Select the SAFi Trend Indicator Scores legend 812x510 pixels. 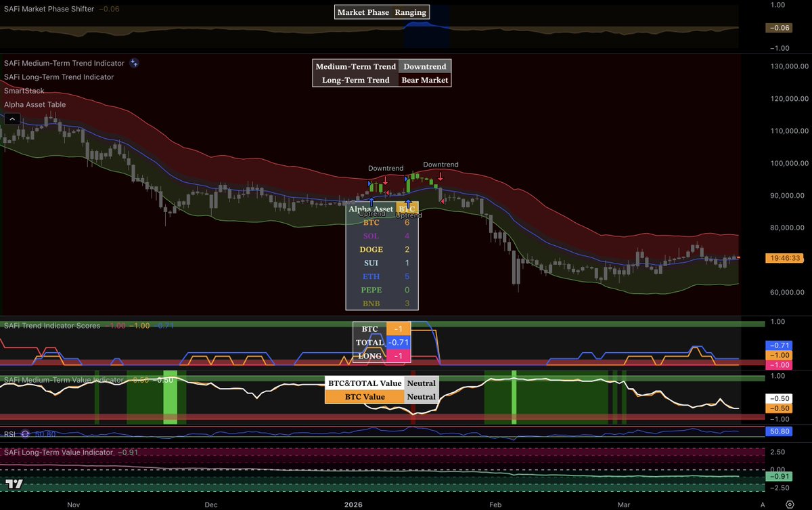(52, 326)
